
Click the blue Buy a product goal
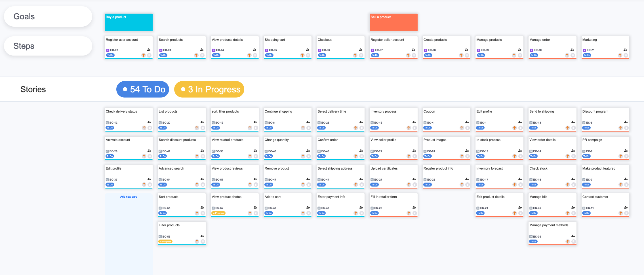129,22
